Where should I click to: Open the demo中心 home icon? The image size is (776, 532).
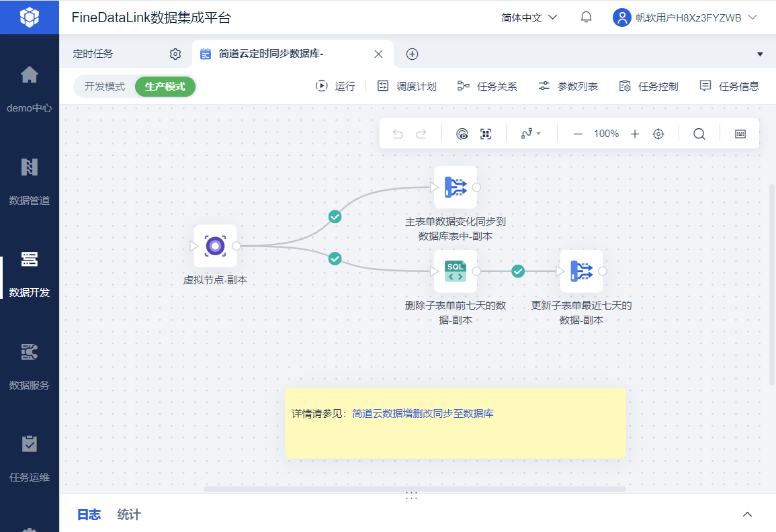(29, 75)
